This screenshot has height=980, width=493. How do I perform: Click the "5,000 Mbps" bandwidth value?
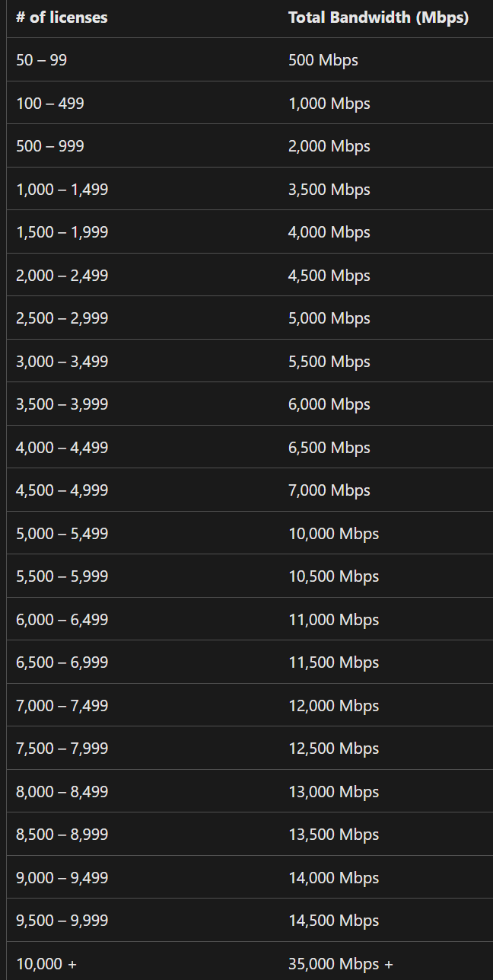coord(329,318)
